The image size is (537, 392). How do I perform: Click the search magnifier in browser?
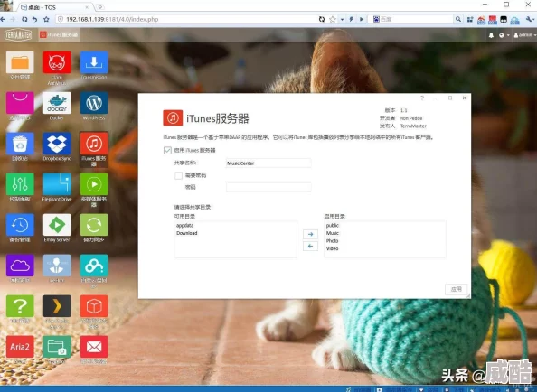pyautogui.click(x=457, y=20)
